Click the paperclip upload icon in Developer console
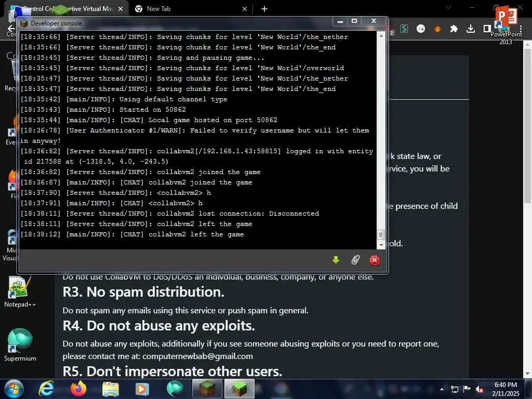The width and height of the screenshot is (532, 399). pos(355,260)
